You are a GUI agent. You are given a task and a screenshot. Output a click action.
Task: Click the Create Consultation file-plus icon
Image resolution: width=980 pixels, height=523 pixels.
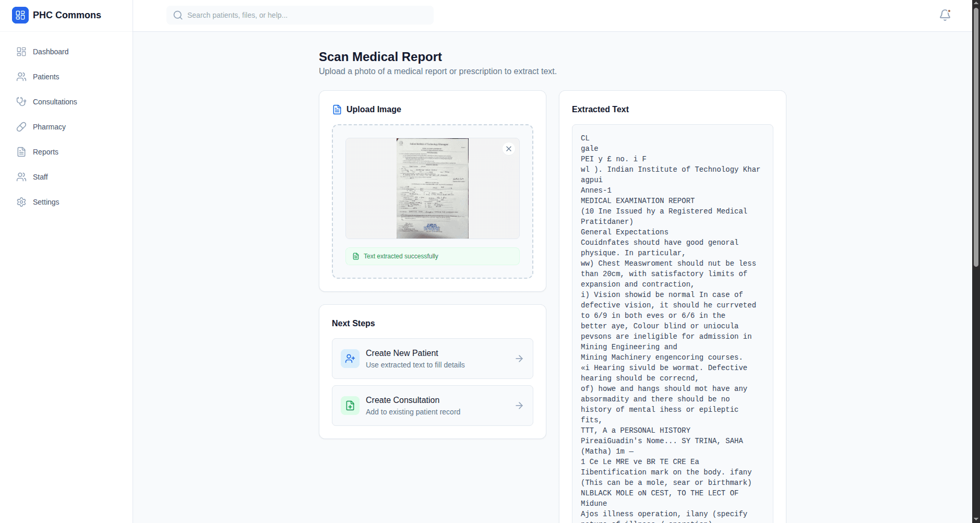click(350, 406)
